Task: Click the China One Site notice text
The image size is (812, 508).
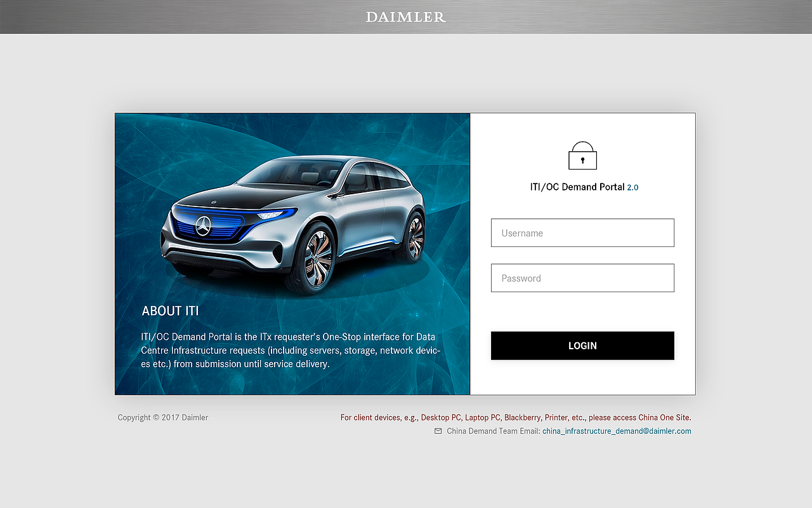Action: pos(516,418)
